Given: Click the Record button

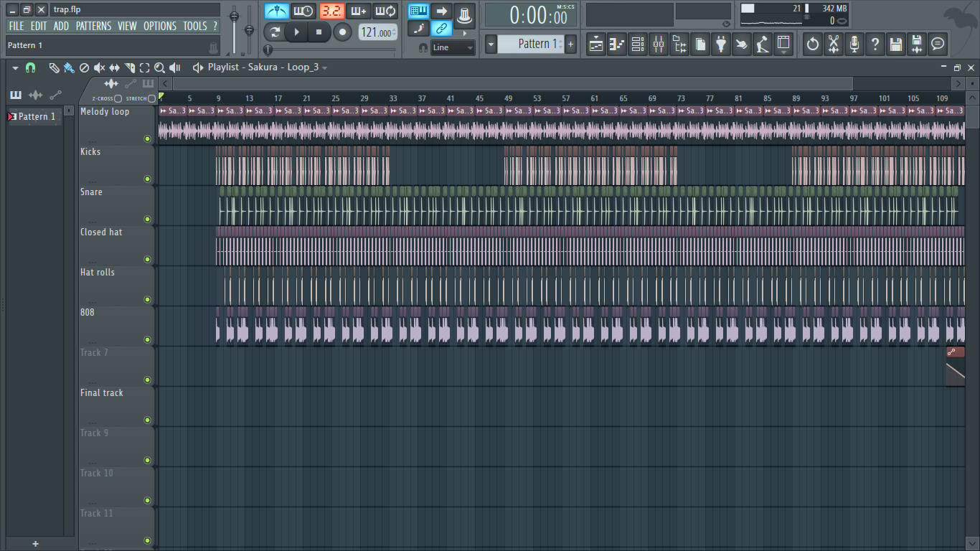Looking at the screenshot, I should [343, 32].
